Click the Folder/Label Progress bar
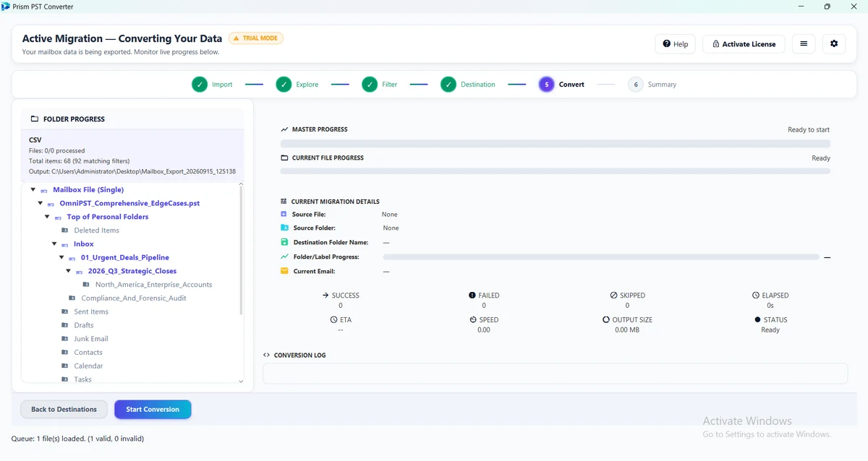The width and height of the screenshot is (868, 461). click(x=601, y=257)
